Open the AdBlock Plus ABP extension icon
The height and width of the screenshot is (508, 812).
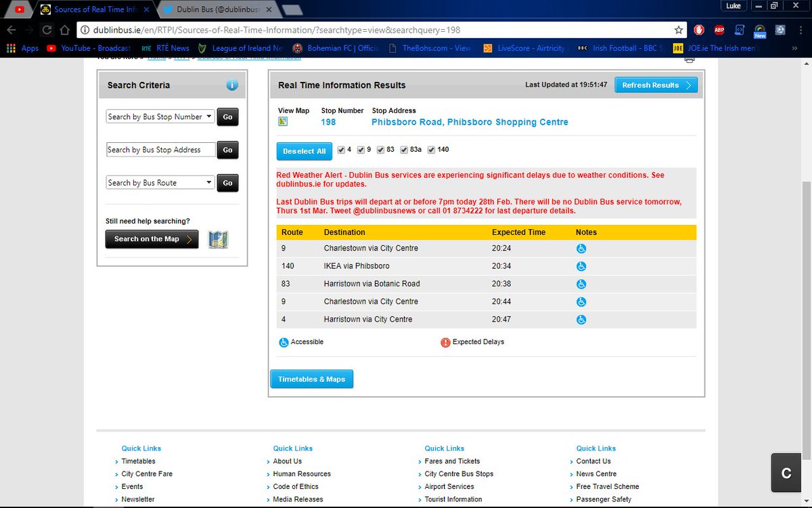720,30
